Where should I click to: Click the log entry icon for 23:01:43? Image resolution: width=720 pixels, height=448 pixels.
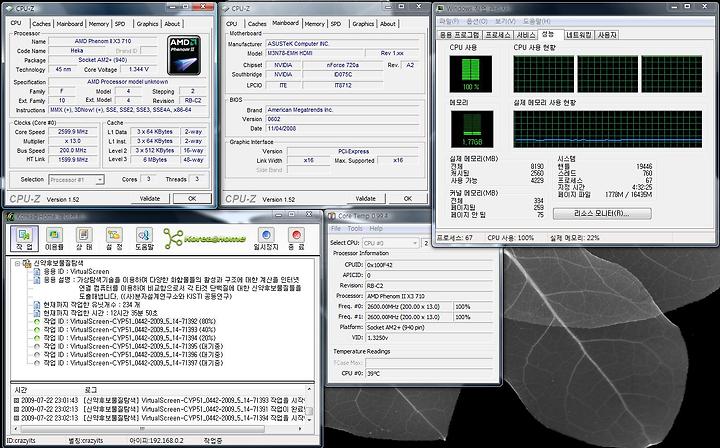[x=17, y=401]
